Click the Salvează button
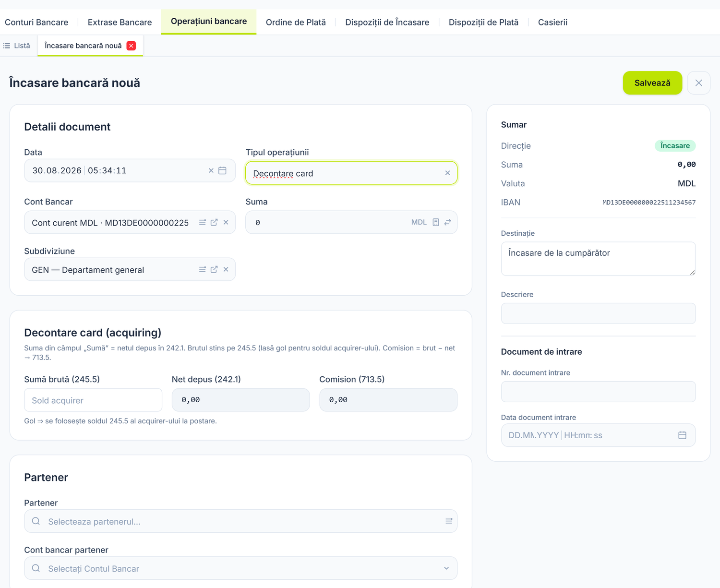This screenshot has height=588, width=720. pyautogui.click(x=652, y=83)
